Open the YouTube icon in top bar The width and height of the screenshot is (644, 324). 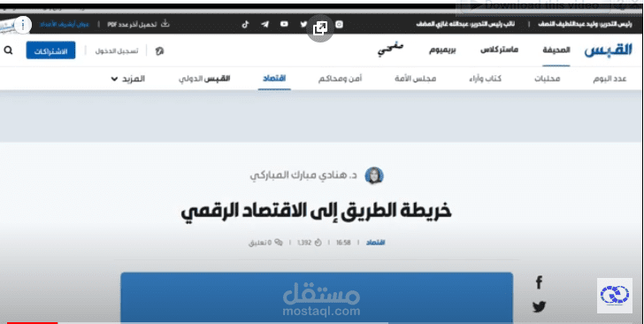[284, 24]
